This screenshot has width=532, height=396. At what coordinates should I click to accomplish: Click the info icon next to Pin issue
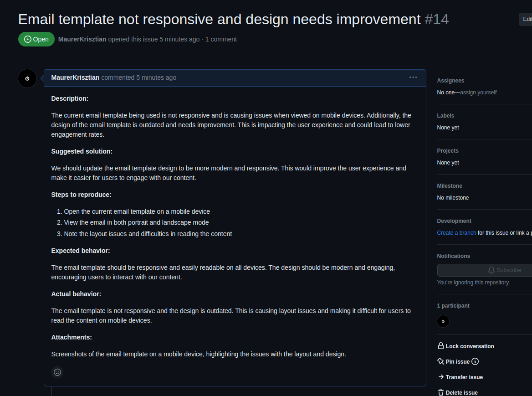click(x=475, y=361)
